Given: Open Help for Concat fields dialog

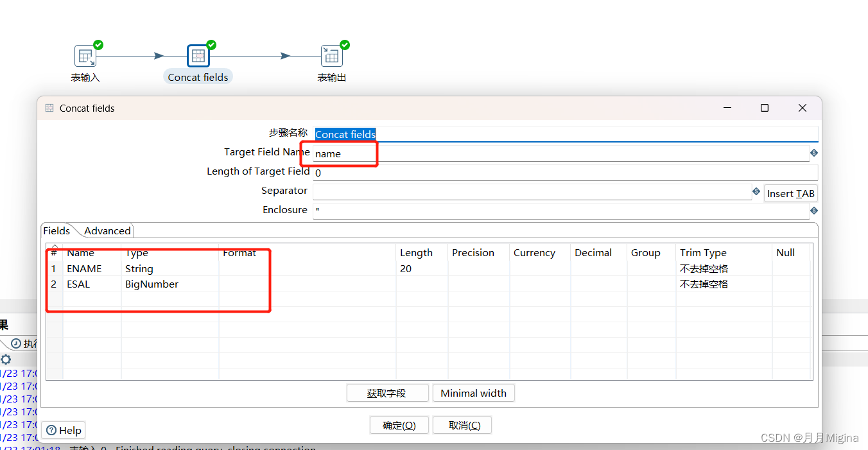Looking at the screenshot, I should 63,430.
